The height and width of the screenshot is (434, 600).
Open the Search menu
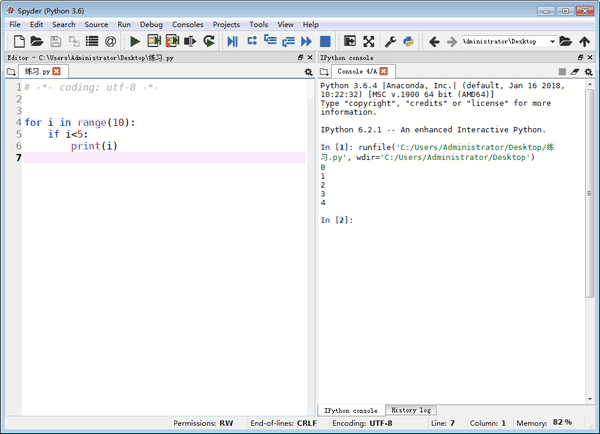click(64, 24)
